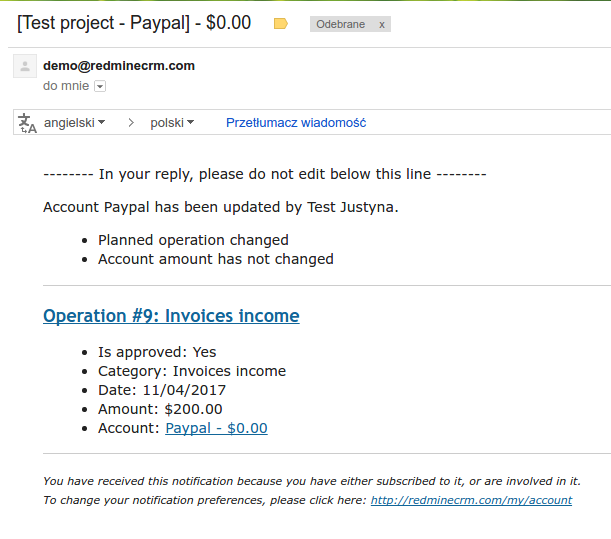Open 'Operation #9: Invoices income' link
Image resolution: width=611 pixels, height=539 pixels.
171,316
